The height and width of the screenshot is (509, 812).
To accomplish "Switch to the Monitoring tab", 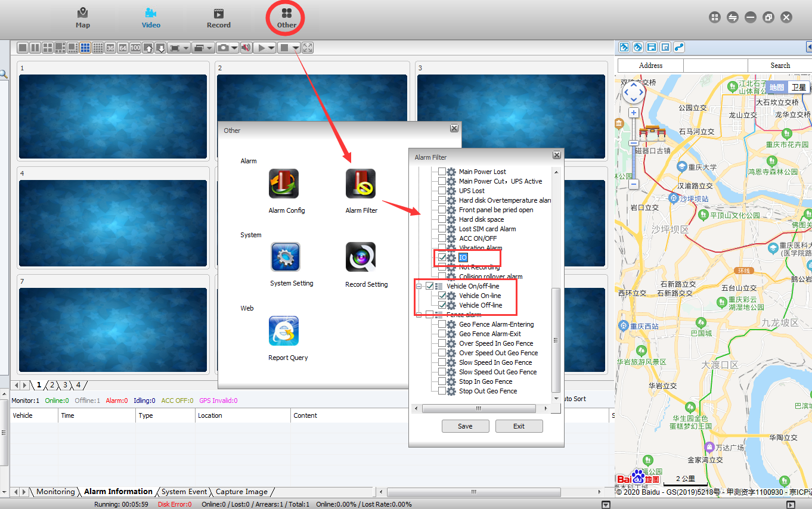I will (55, 492).
